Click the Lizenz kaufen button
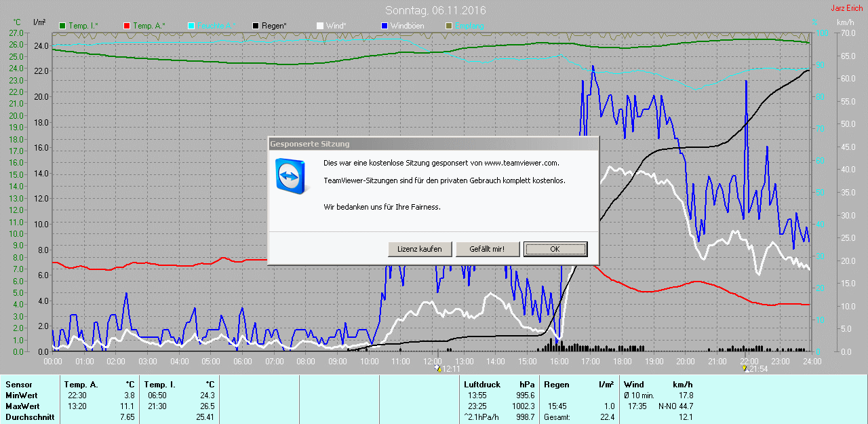This screenshot has width=868, height=424. pyautogui.click(x=420, y=249)
